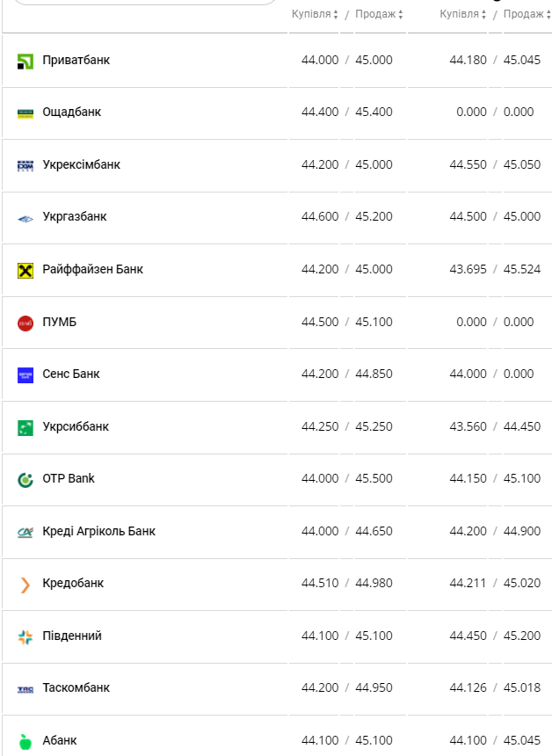The height and width of the screenshot is (756, 552).
Task: Click the Абанк green apple logo
Action: pos(25,741)
